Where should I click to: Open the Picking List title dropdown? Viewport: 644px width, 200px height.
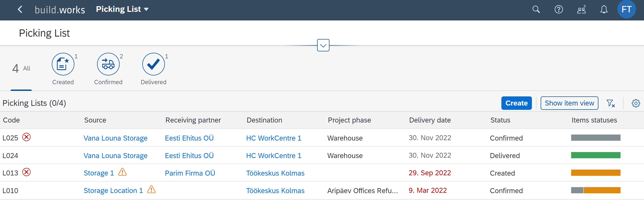tap(122, 9)
